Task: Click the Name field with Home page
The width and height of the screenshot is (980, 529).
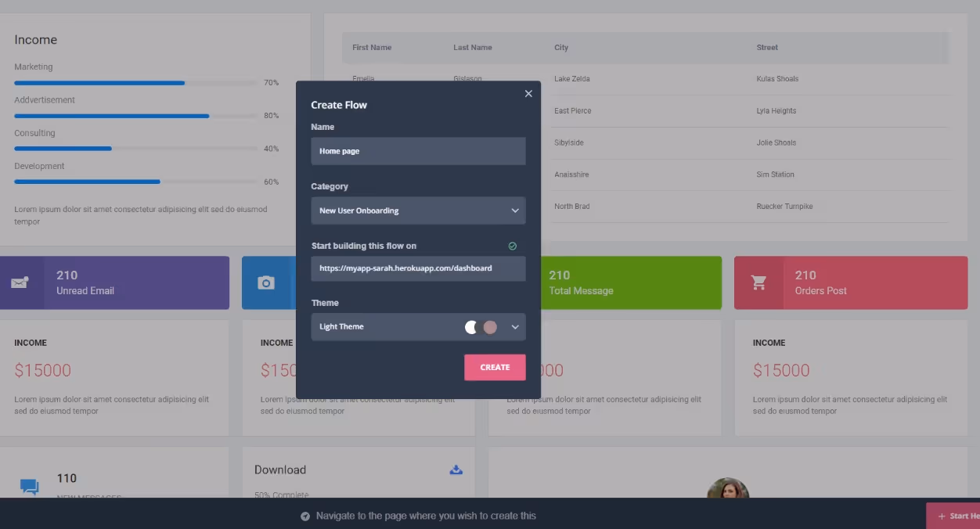Action: tap(418, 151)
